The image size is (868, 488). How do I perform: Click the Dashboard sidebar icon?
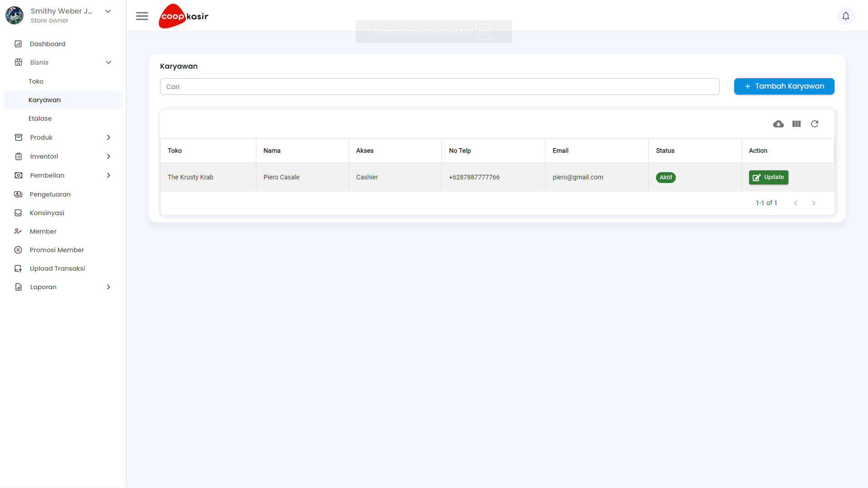18,44
